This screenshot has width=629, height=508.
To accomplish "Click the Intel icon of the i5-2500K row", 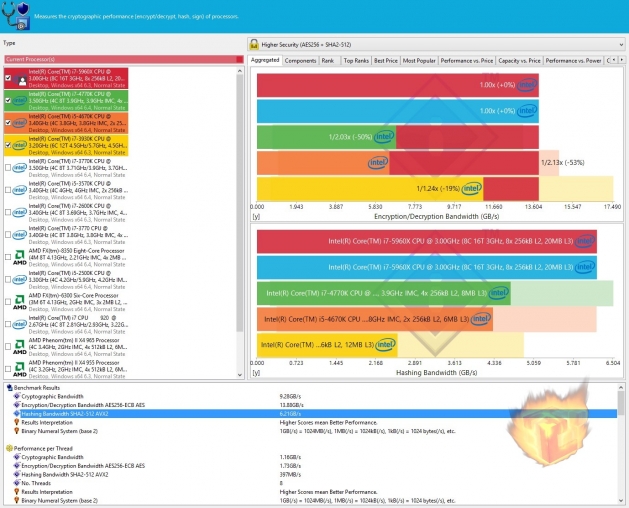I will [20, 280].
